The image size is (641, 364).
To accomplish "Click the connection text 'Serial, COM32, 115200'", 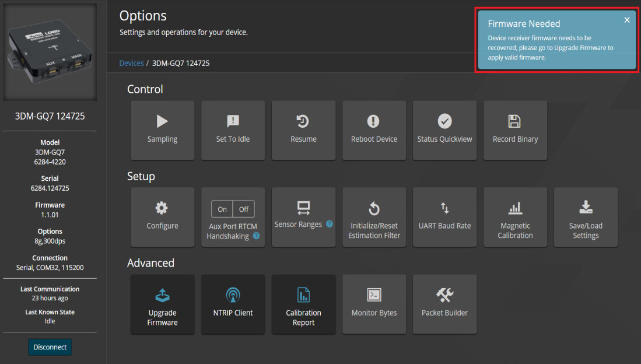I will (50, 268).
